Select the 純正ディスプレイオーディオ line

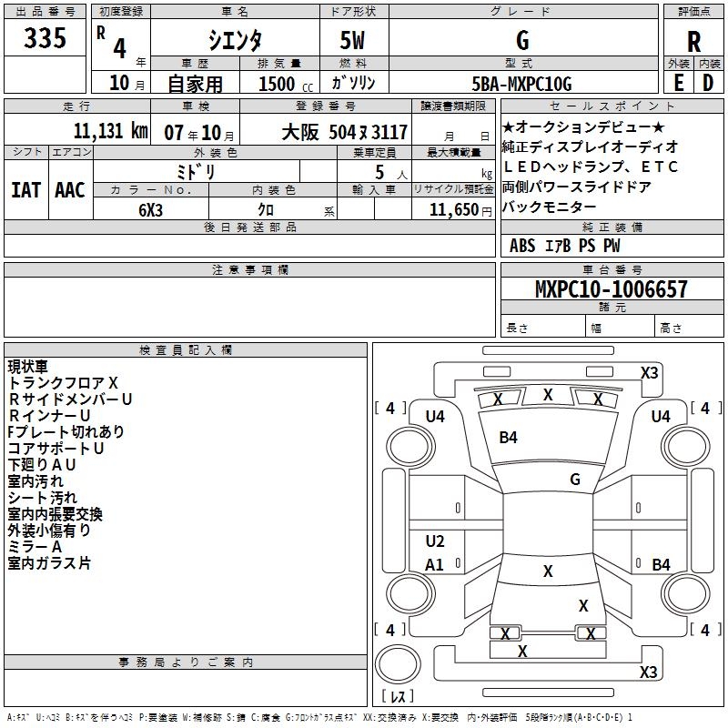point(590,147)
